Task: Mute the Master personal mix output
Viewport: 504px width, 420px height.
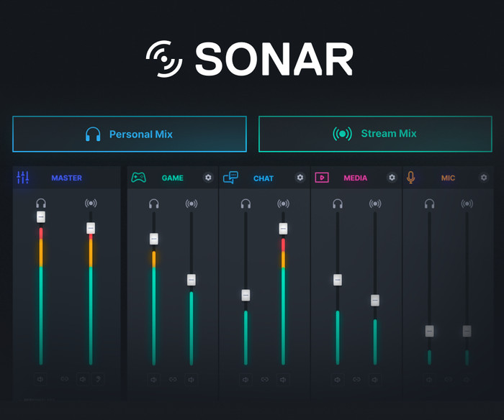Action: tap(40, 379)
